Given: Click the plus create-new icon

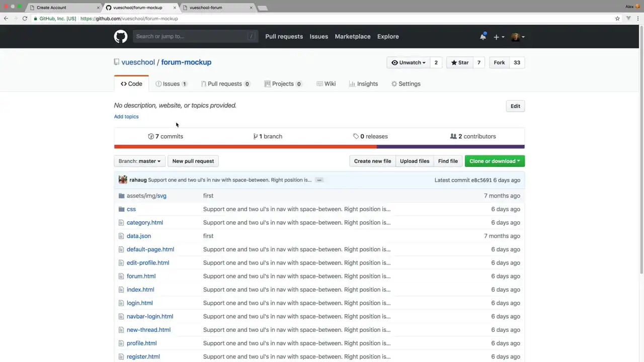Looking at the screenshot, I should (499, 37).
